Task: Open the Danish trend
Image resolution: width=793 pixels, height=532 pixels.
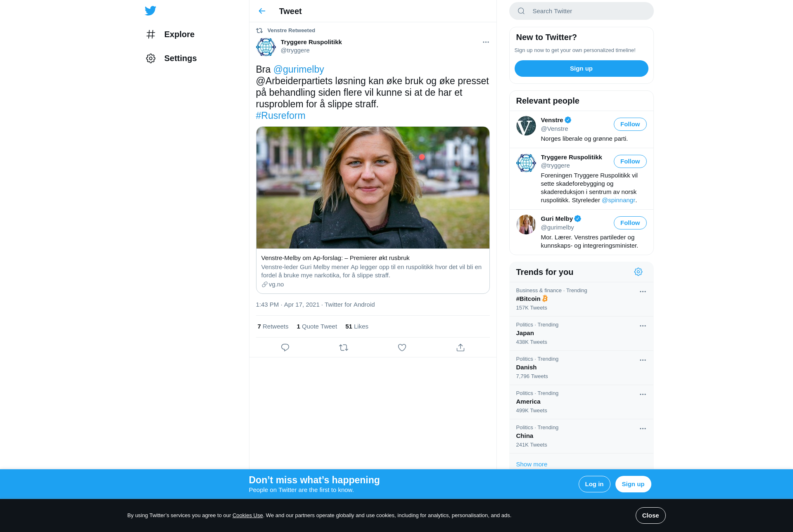Action: (x=581, y=368)
